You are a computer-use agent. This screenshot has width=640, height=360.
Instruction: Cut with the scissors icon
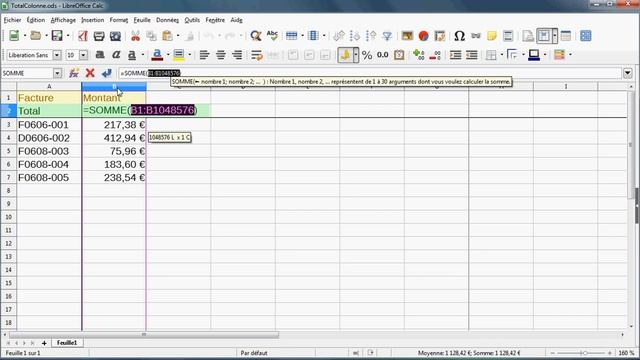(x=135, y=36)
